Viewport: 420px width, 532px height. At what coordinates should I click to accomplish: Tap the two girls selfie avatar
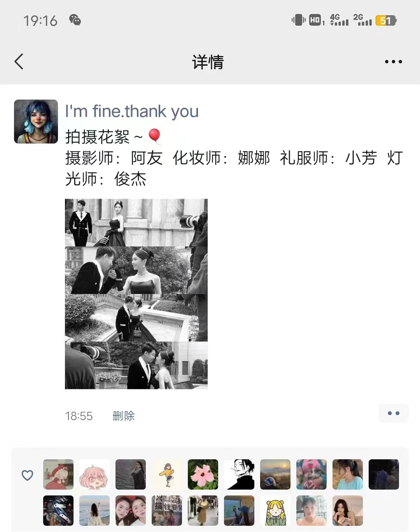pos(131,511)
